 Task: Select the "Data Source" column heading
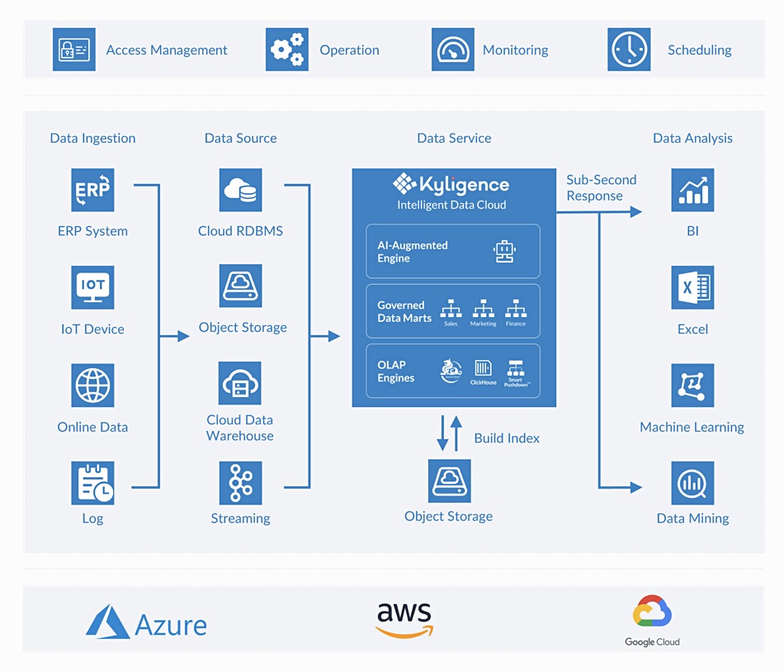[x=240, y=138]
